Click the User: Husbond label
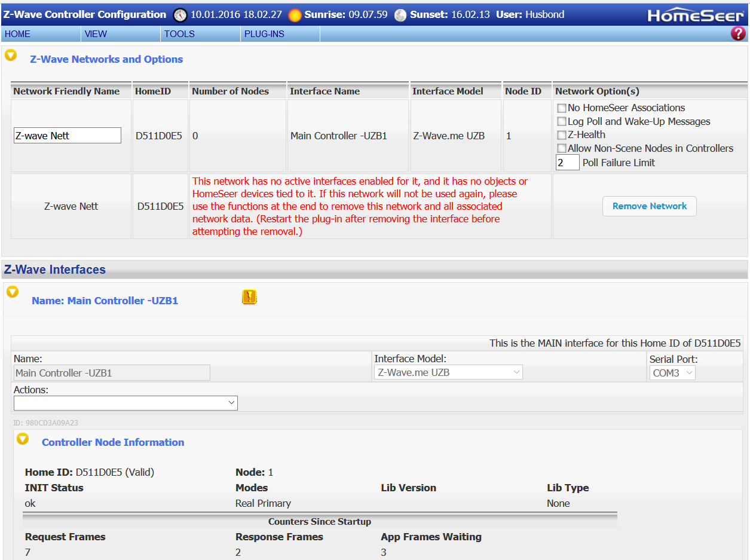This screenshot has width=750, height=560. (x=530, y=14)
